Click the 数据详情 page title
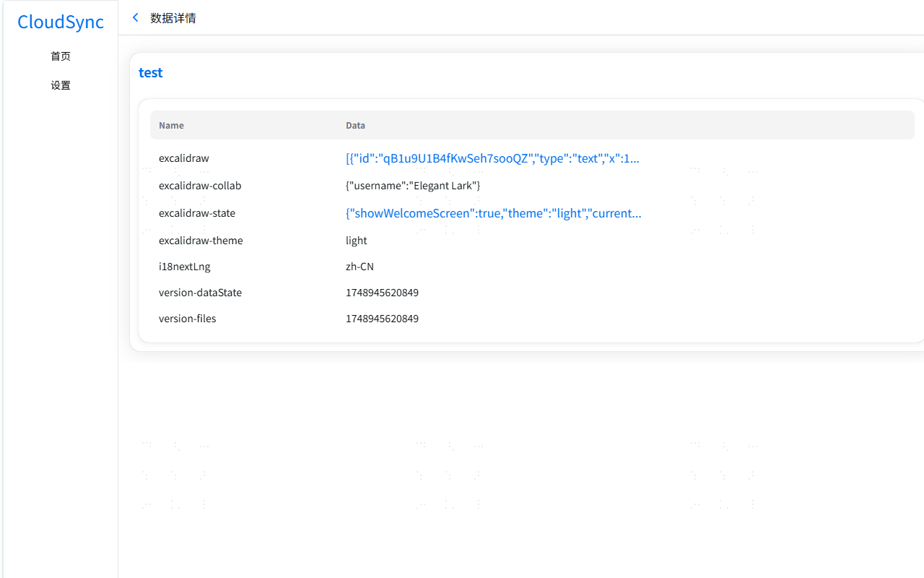 click(173, 18)
